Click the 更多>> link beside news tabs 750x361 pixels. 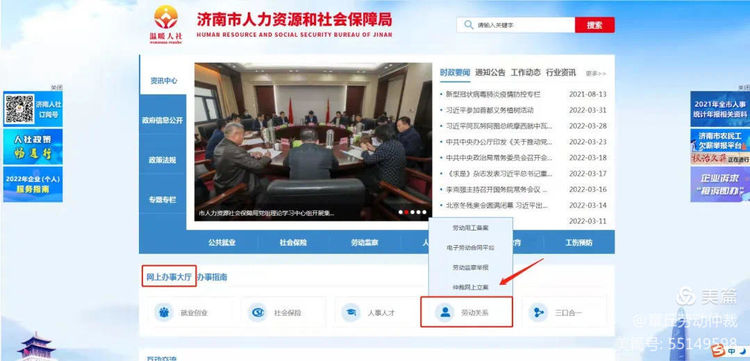(x=596, y=74)
